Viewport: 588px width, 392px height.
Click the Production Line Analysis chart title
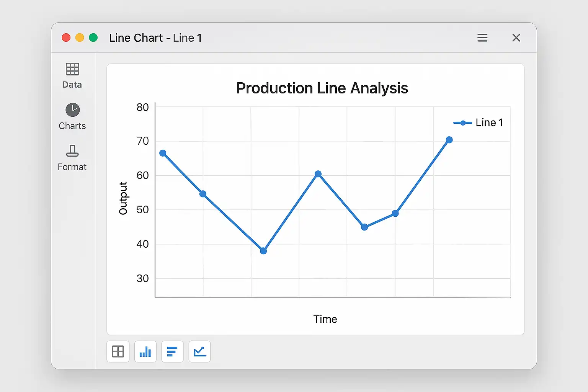tap(322, 88)
